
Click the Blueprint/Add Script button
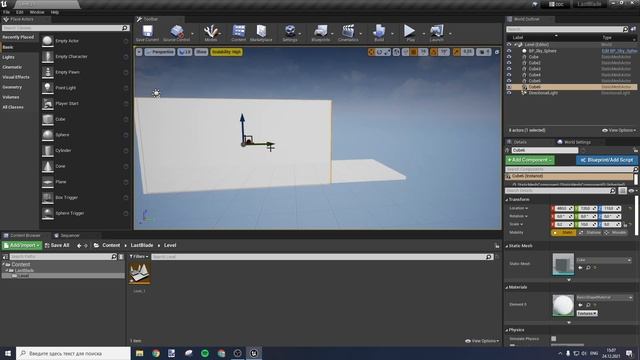point(607,160)
